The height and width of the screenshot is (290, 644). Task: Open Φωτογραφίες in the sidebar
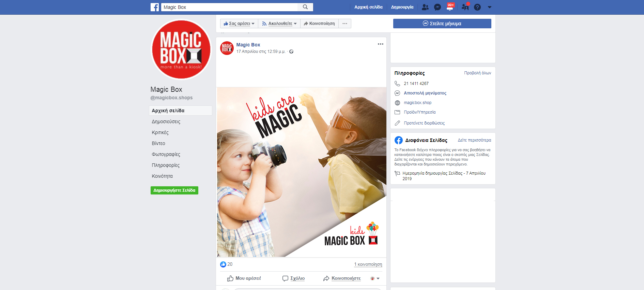tap(166, 154)
